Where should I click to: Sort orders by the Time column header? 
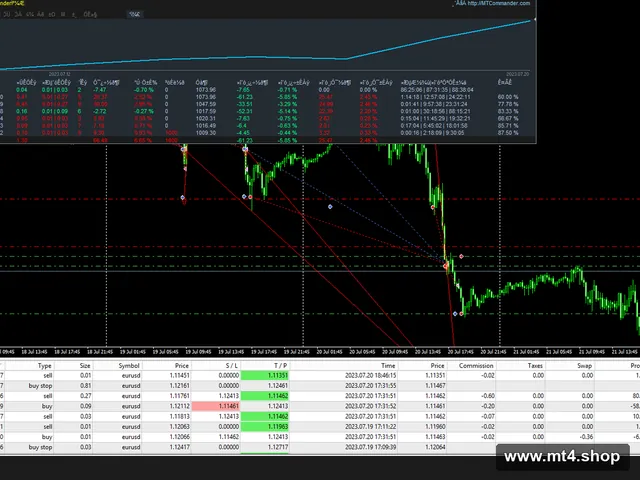388,366
